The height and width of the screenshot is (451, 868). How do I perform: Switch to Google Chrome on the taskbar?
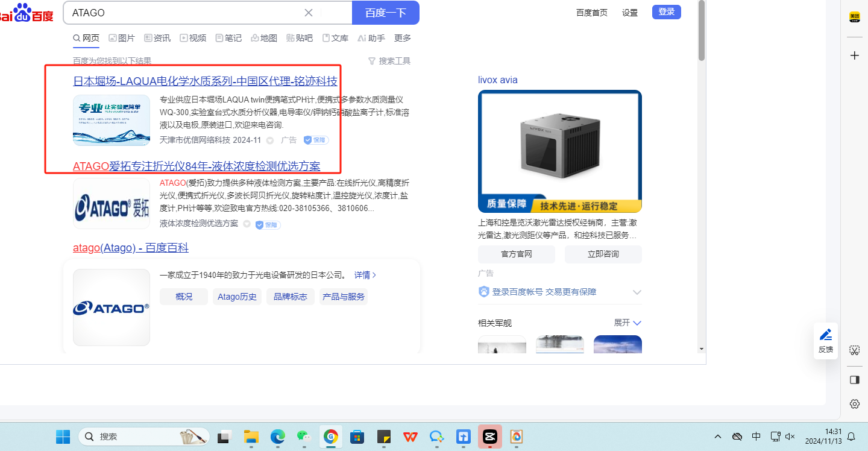click(330, 437)
